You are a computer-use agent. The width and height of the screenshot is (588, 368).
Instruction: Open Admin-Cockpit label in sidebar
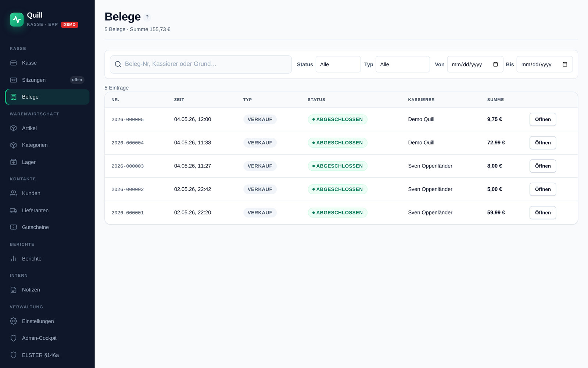coord(39,338)
